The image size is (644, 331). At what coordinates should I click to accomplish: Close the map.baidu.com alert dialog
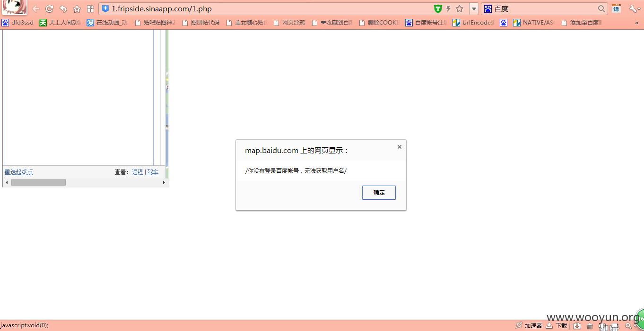tap(400, 147)
